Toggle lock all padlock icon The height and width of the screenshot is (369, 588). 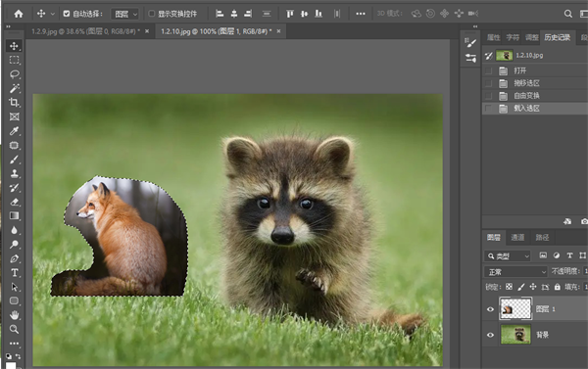[558, 287]
